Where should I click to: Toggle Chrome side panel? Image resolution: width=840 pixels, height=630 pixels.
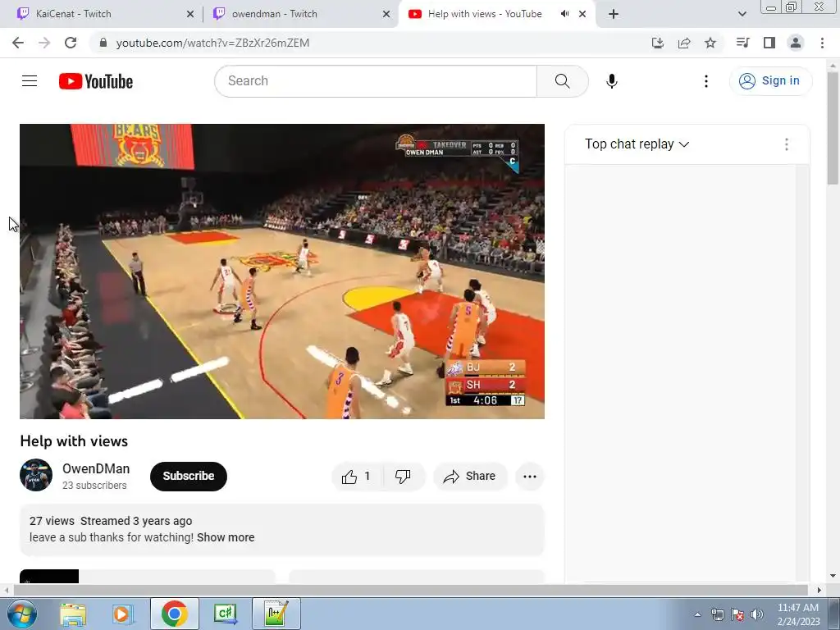click(x=769, y=43)
